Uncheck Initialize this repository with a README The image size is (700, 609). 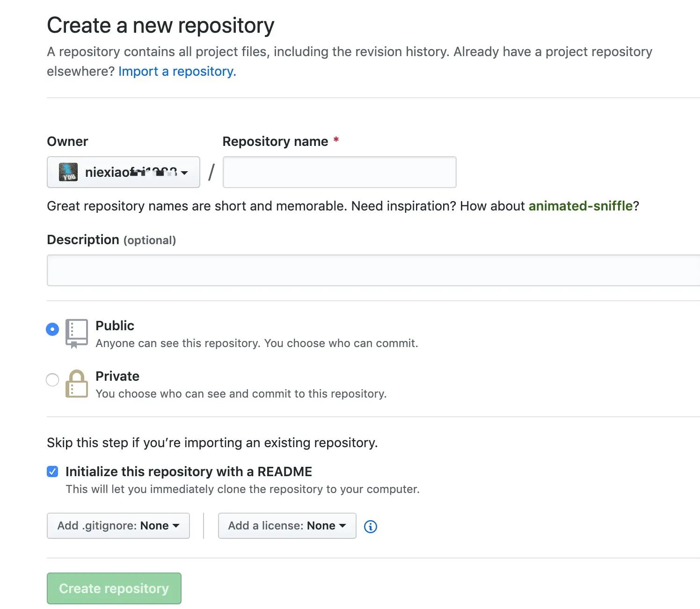(x=52, y=471)
